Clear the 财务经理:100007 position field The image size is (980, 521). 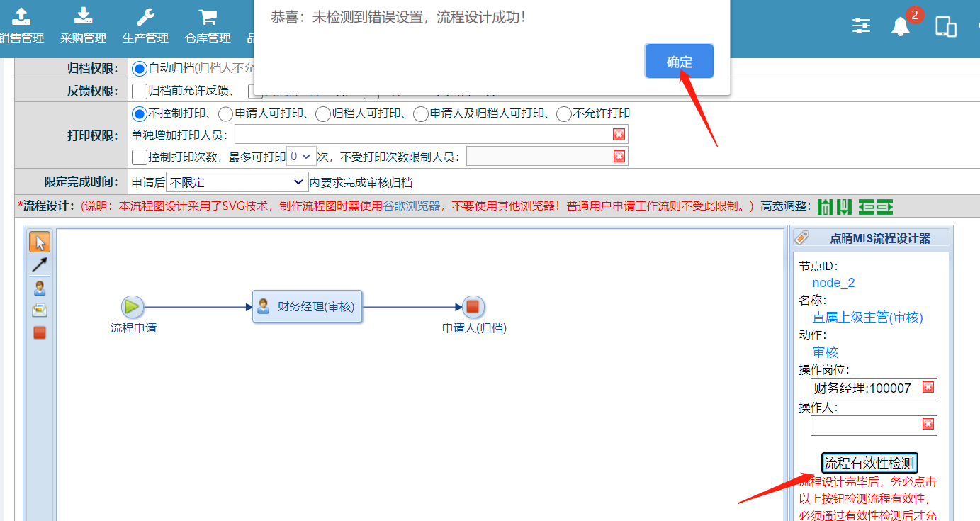pos(928,387)
